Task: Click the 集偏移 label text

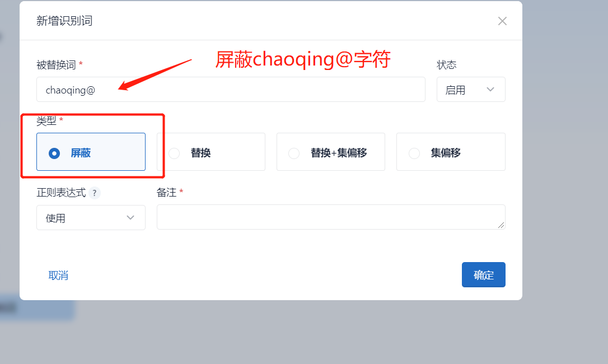Action: tap(446, 153)
